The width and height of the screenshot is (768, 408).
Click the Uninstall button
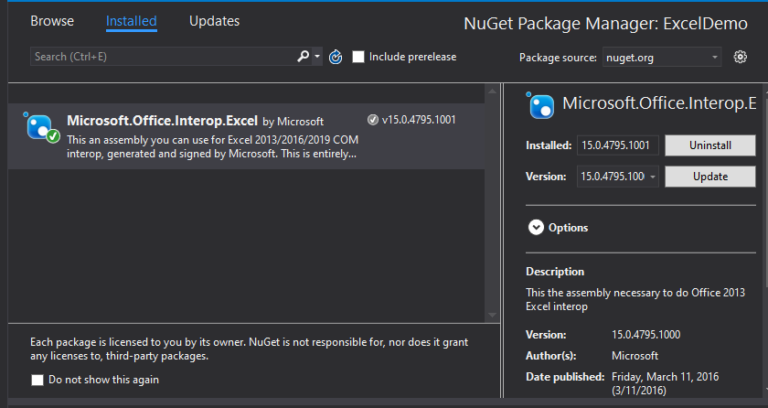pos(710,146)
